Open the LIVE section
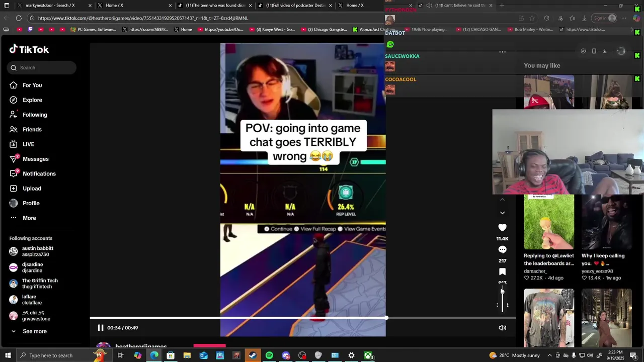 click(22, 144)
